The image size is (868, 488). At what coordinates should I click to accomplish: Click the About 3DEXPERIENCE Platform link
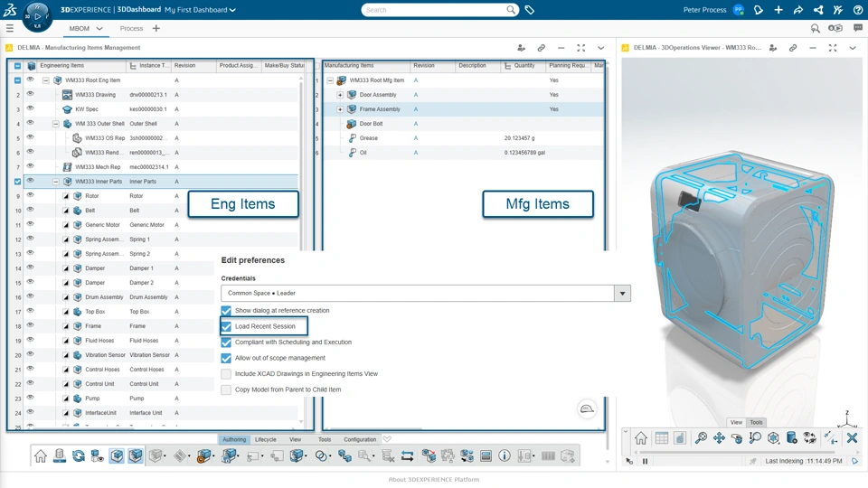tap(434, 480)
